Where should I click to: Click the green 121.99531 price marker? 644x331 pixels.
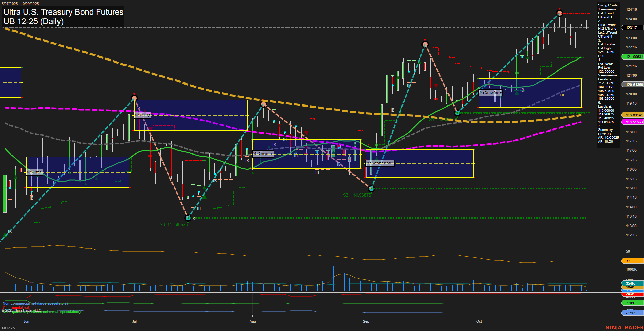point(632,57)
